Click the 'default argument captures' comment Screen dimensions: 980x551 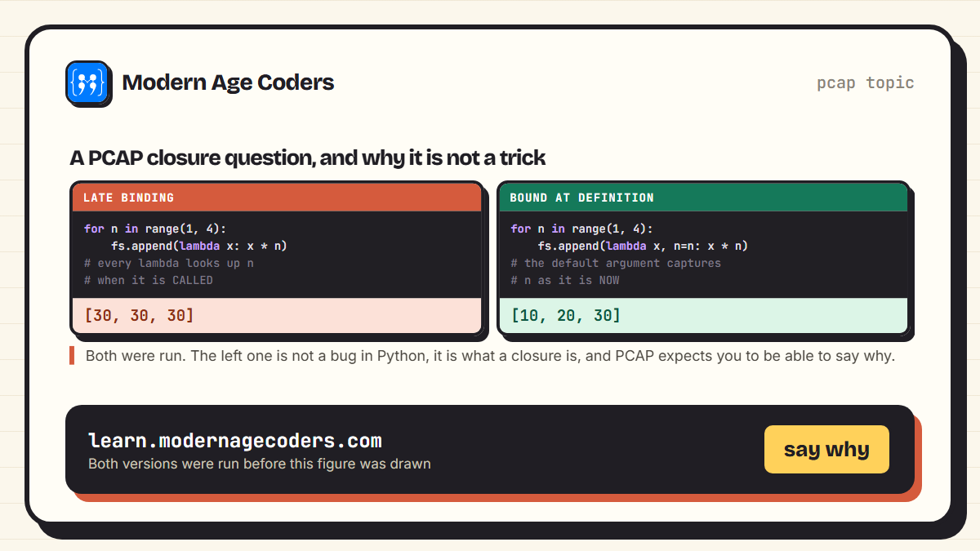(617, 263)
